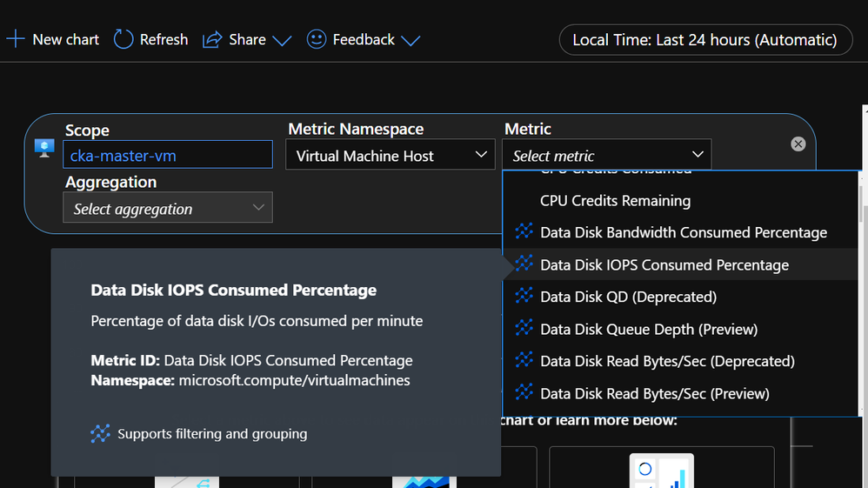Click the dimension icon beside Data Disk Read Bytes/Sec (Deprecated)

click(x=524, y=359)
